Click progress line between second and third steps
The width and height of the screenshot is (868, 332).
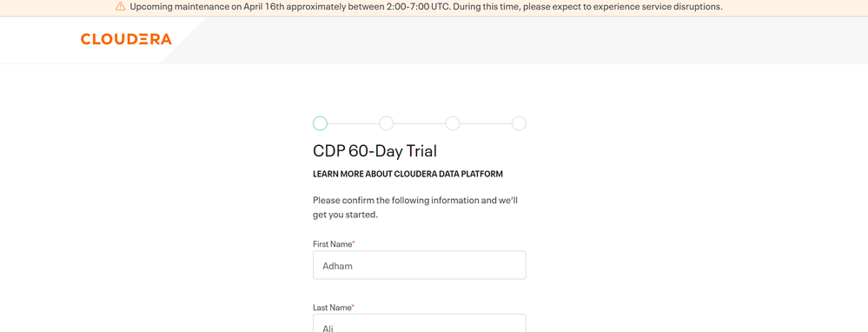(x=420, y=123)
